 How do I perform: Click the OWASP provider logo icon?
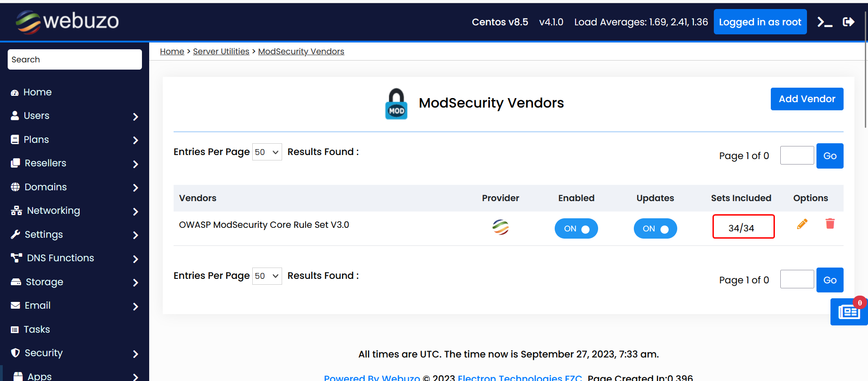500,227
